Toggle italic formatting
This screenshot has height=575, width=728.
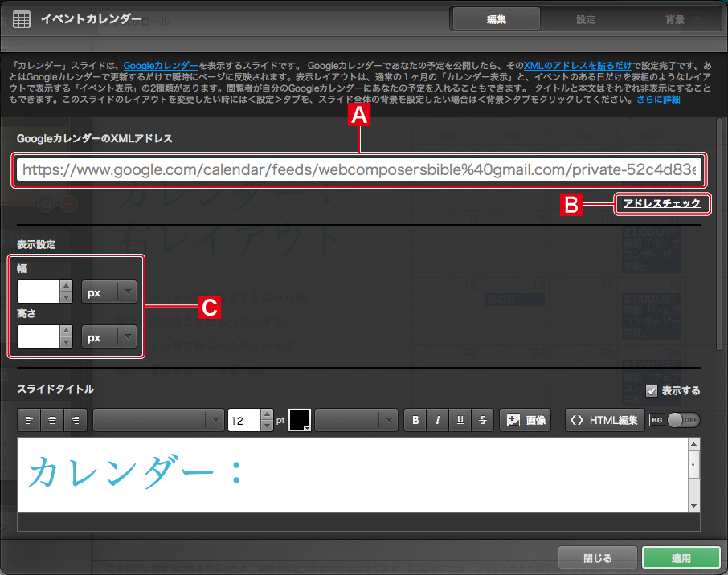(x=438, y=421)
